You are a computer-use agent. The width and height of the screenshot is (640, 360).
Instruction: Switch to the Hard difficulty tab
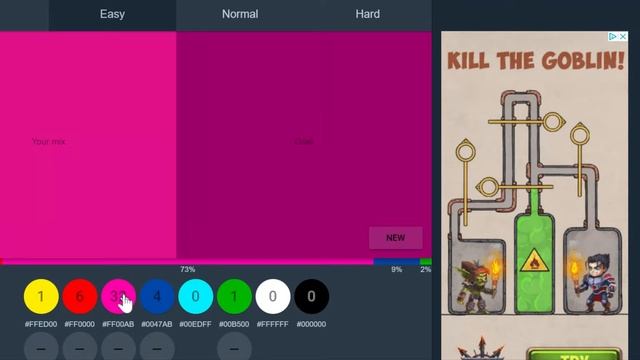(368, 14)
